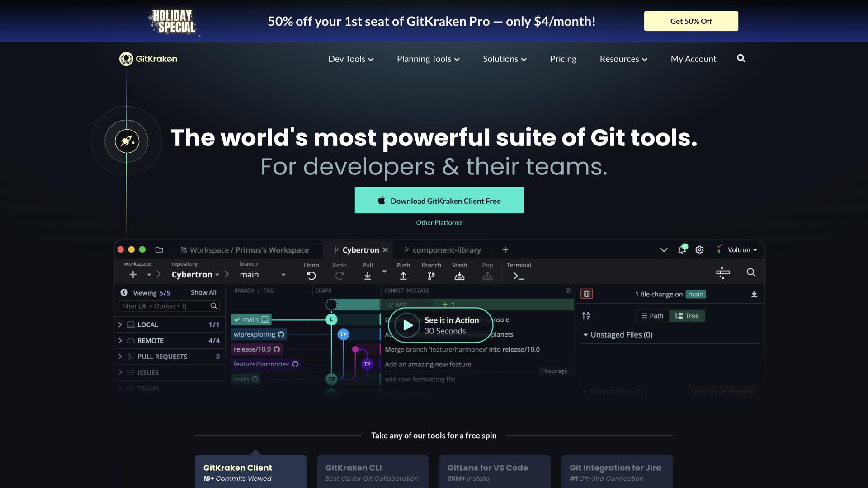Show All branches in the left panel

[203, 292]
